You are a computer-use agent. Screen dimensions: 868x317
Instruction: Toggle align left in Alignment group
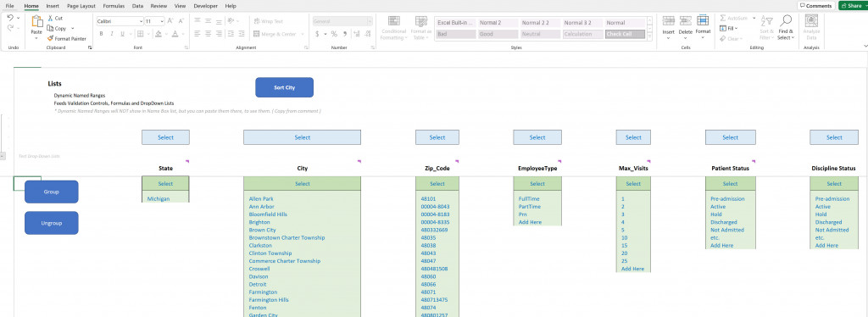pos(197,34)
